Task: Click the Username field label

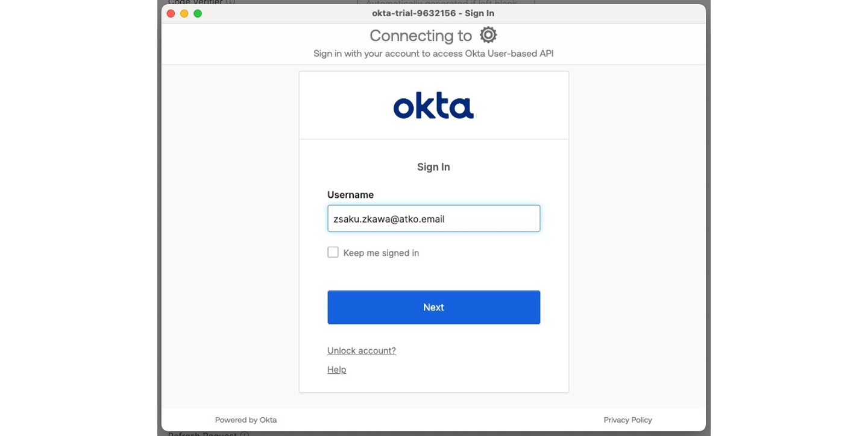Action: click(350, 195)
